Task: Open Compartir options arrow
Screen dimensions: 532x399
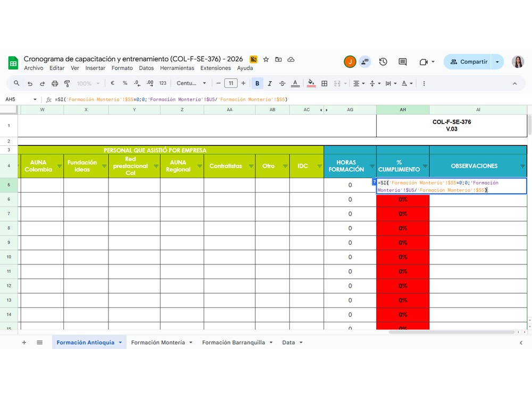Action: pyautogui.click(x=497, y=62)
